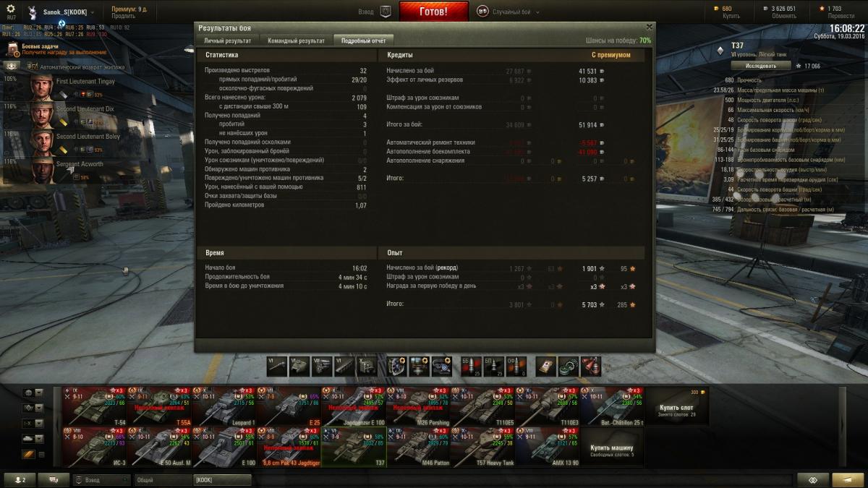The image size is (868, 488).
Task: Select the E 100 tank
Action: tap(224, 447)
